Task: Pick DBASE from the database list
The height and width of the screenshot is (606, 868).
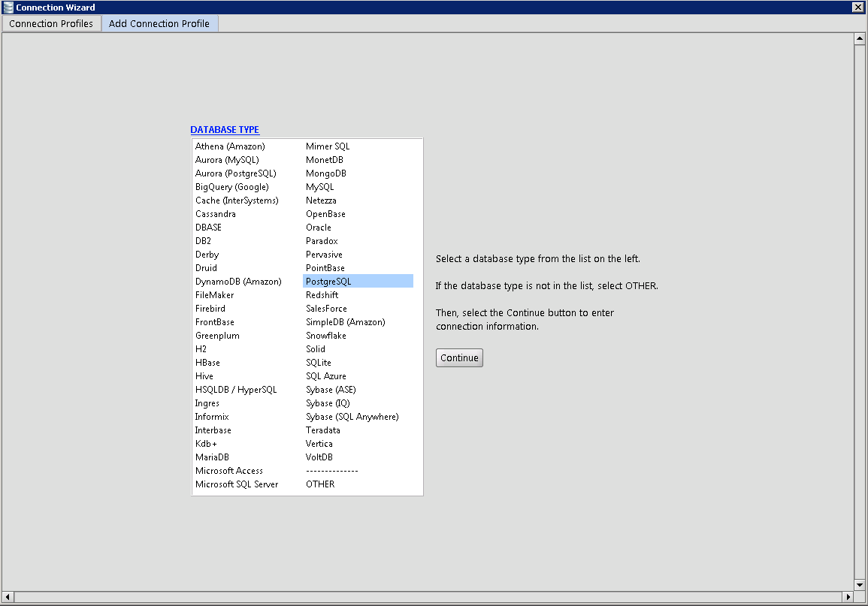Action: 208,228
